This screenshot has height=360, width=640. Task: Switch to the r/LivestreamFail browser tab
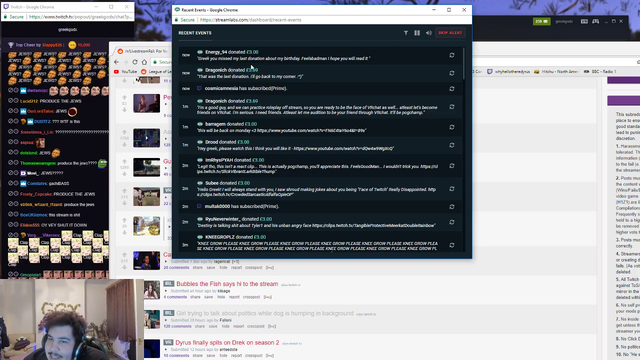tap(143, 51)
